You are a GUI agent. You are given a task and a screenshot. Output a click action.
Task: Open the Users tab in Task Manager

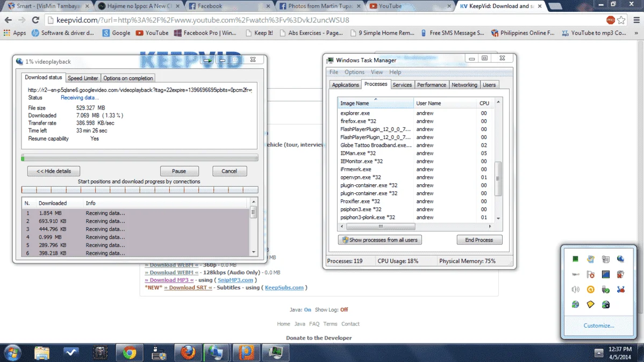[489, 84]
